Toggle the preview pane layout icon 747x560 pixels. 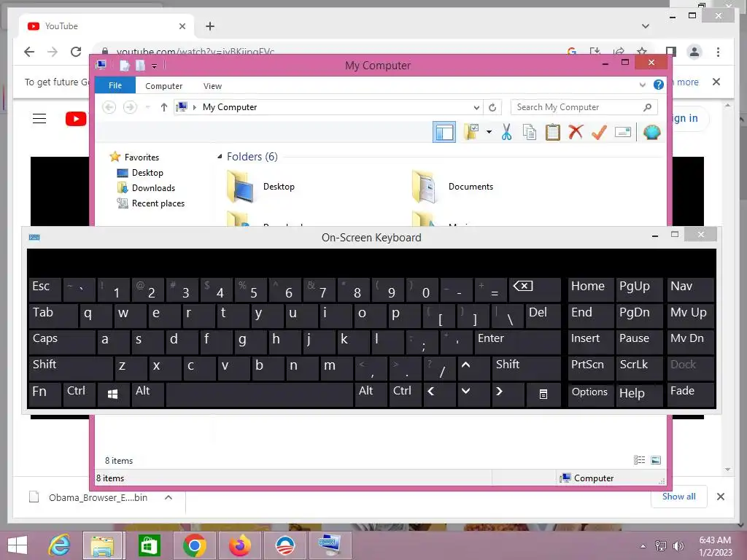click(x=444, y=132)
